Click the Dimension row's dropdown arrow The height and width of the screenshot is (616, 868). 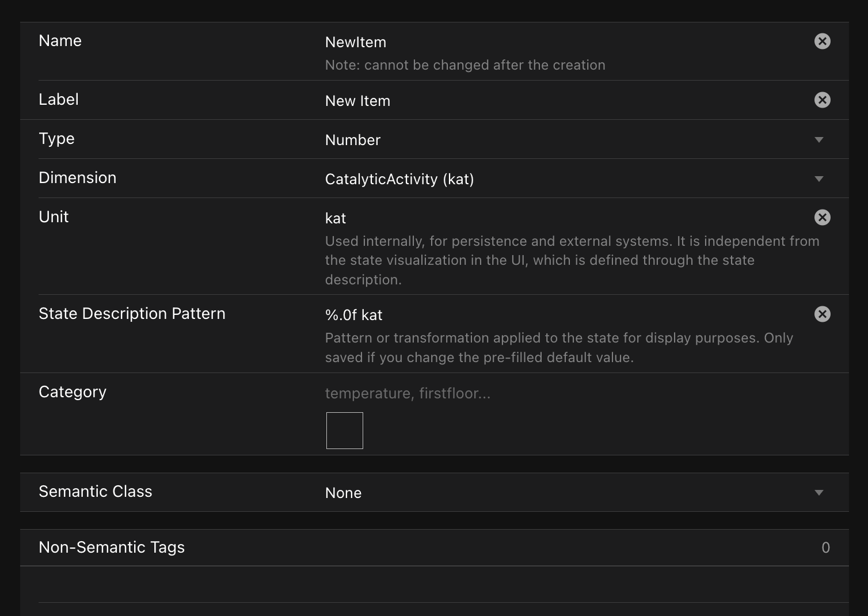tap(819, 179)
